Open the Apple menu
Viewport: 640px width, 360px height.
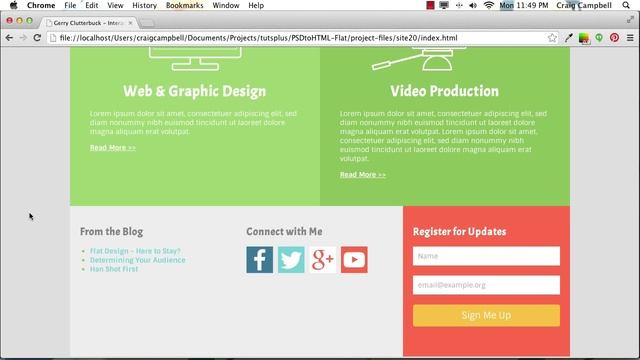13,5
